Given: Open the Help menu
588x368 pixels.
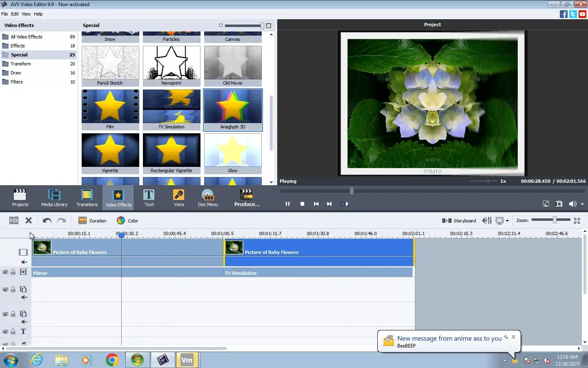Looking at the screenshot, I should (38, 14).
